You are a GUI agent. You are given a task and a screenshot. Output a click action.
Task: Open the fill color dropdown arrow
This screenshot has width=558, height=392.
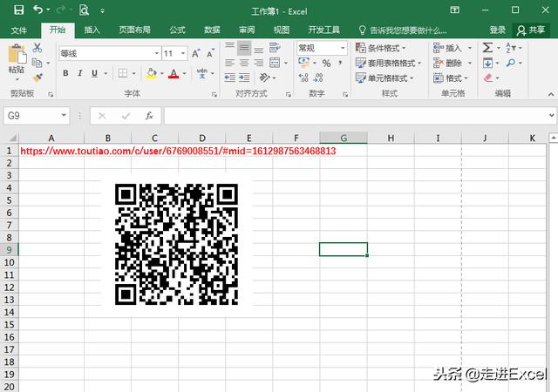point(162,73)
